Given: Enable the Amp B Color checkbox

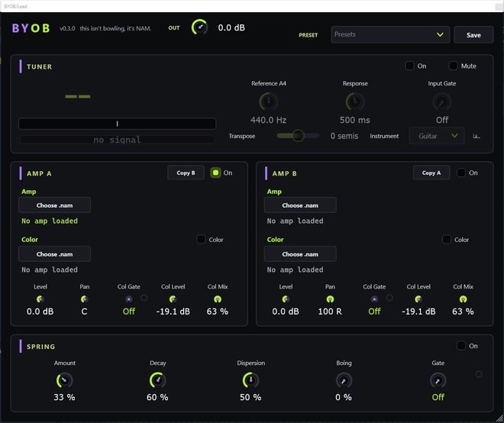Looking at the screenshot, I should tap(447, 240).
